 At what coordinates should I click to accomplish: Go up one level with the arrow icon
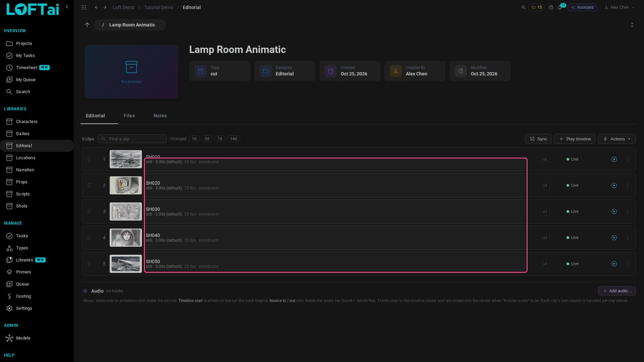[x=87, y=25]
